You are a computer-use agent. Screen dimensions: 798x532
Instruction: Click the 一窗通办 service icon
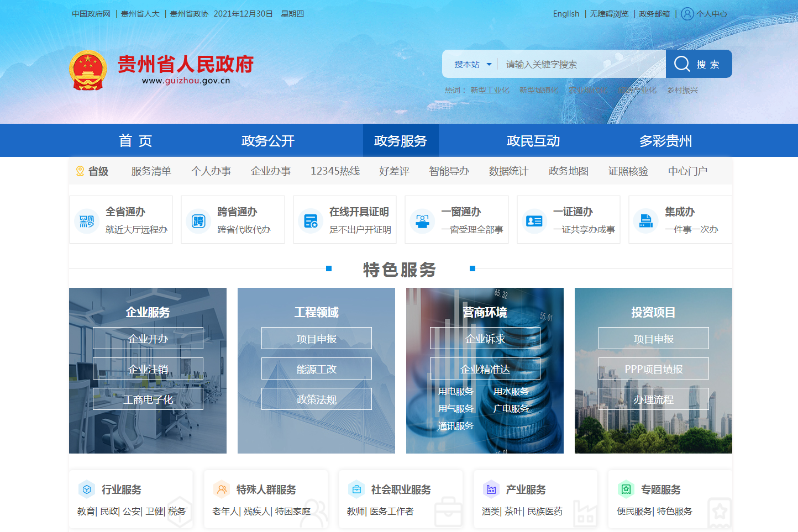click(x=422, y=221)
